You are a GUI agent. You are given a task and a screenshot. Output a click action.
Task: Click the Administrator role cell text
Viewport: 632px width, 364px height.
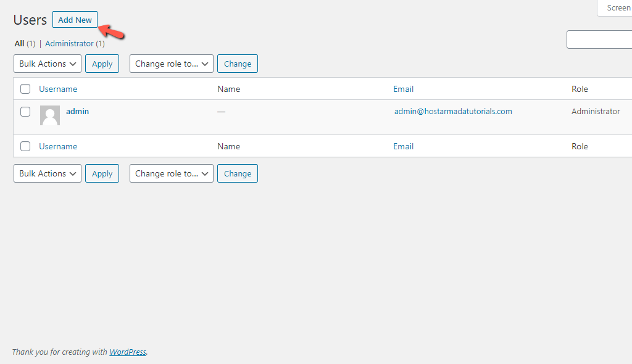point(596,111)
